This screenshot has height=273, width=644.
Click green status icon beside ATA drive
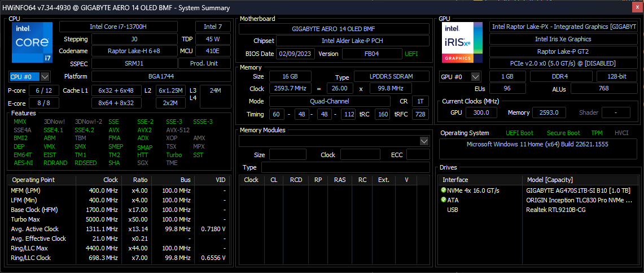click(x=443, y=200)
